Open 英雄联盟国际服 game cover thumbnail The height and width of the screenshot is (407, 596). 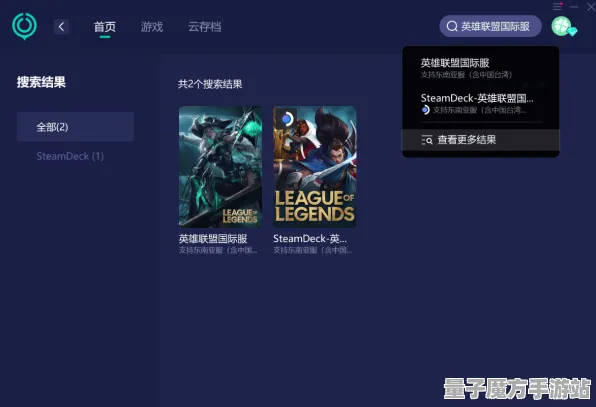tap(220, 167)
